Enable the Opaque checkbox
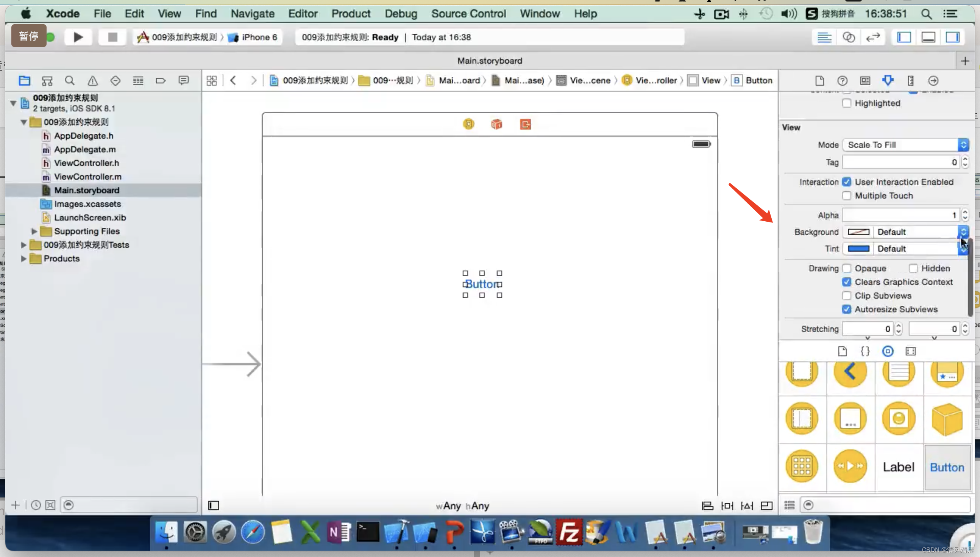Viewport: 980px width, 557px height. (847, 268)
